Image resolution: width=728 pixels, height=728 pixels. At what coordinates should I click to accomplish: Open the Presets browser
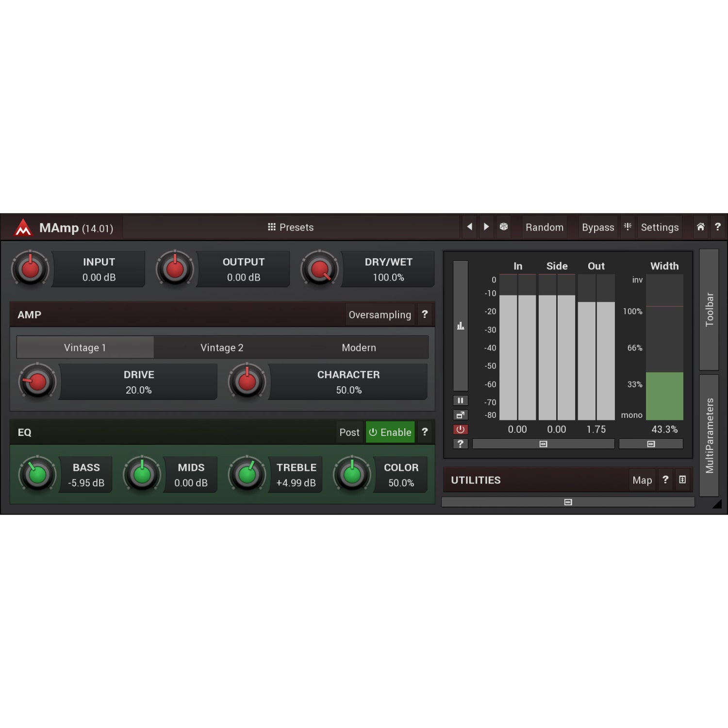click(x=291, y=227)
